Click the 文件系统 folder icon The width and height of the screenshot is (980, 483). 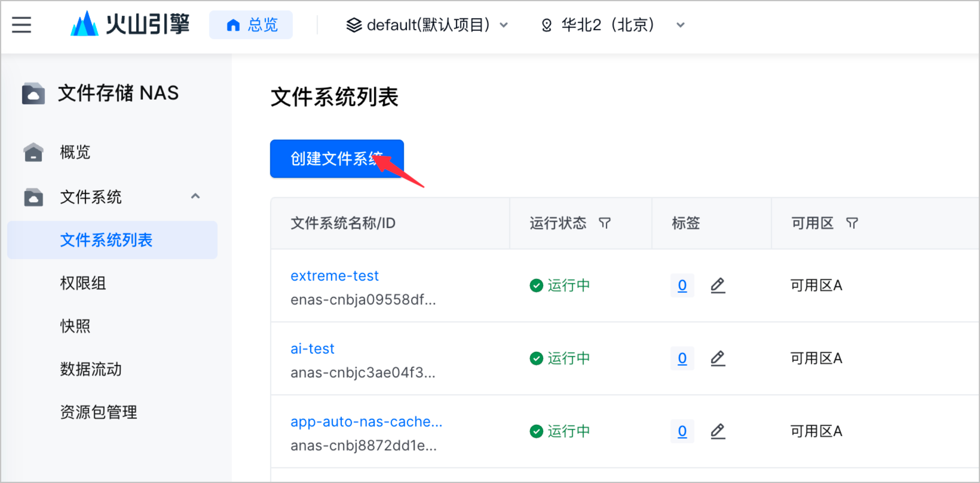tap(33, 197)
